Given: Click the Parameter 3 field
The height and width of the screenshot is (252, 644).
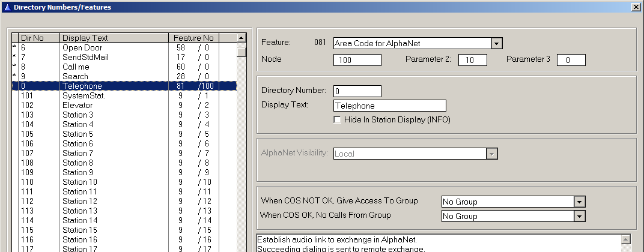Looking at the screenshot, I should pos(570,60).
